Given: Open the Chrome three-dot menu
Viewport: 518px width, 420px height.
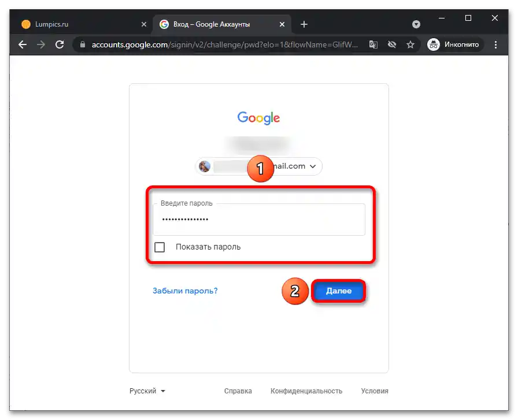Looking at the screenshot, I should coord(495,44).
